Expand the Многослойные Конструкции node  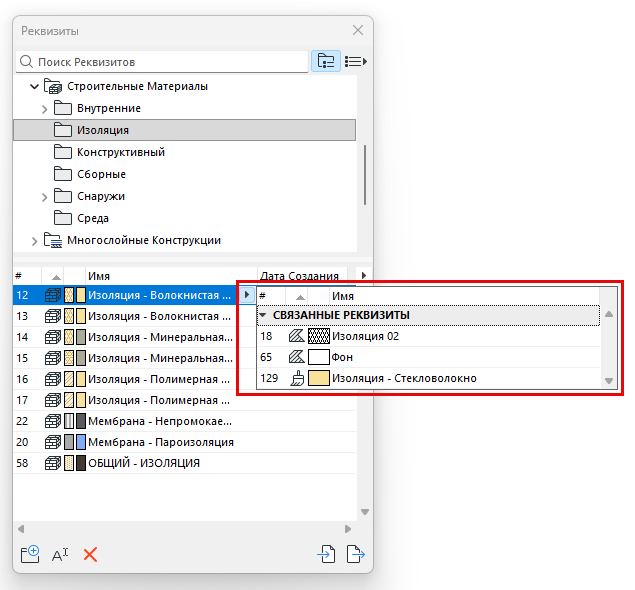tap(34, 241)
